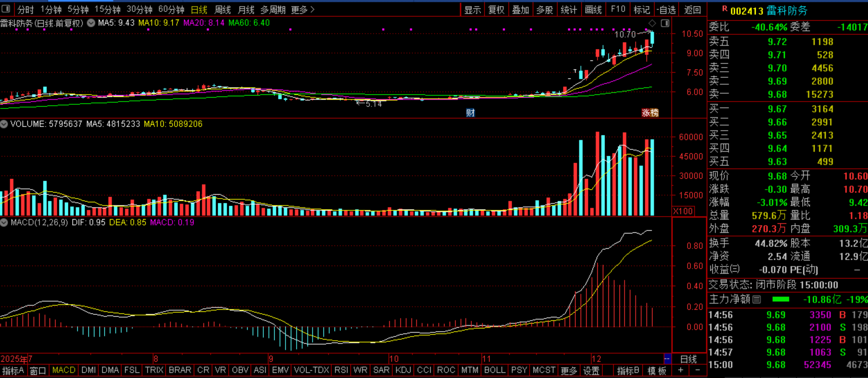The height and width of the screenshot is (378, 868).
Task: Click the 多股 multi-stock button
Action: [544, 10]
